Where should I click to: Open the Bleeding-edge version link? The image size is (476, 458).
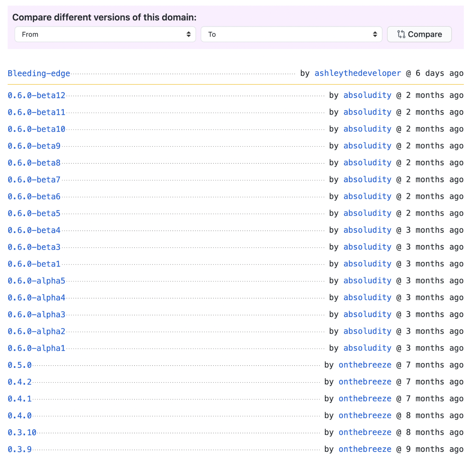click(39, 74)
